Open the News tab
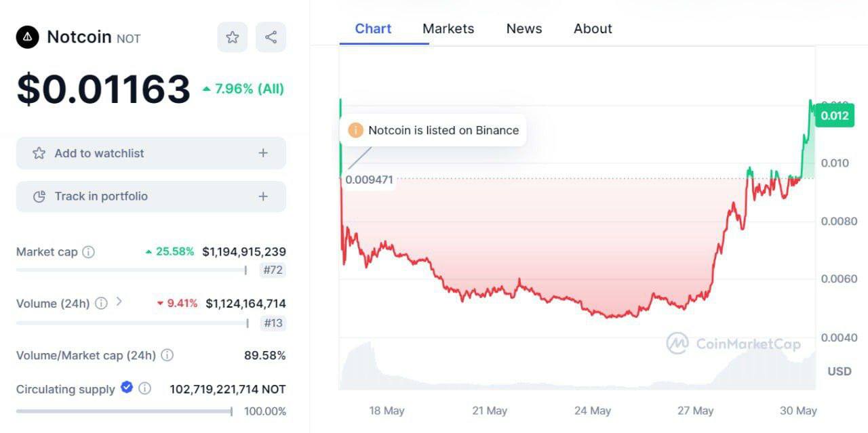This screenshot has height=433, width=868. click(x=524, y=28)
